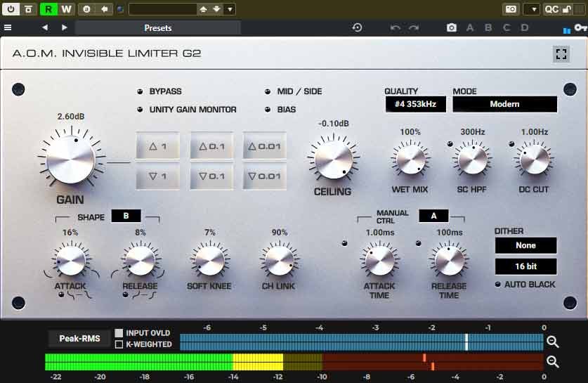Toggle the SC HPF enable LED
Image resolution: width=588 pixels, height=383 pixels.
pos(450,143)
